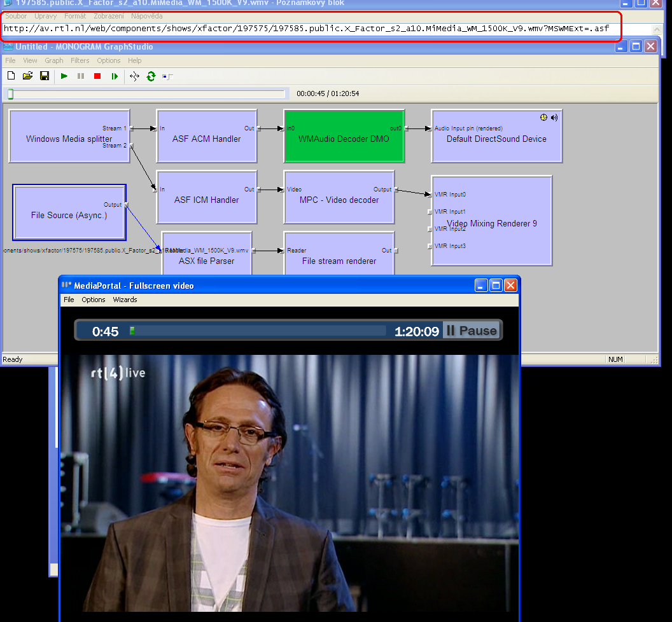This screenshot has height=622, width=672.
Task: Open the Graph menu in GraphStudio
Action: tap(54, 60)
